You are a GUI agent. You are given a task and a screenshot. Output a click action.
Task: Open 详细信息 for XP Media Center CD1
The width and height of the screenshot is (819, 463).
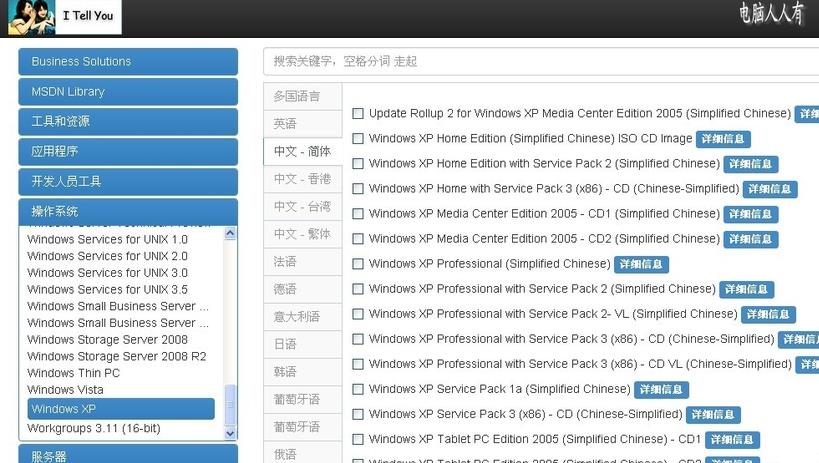(750, 214)
